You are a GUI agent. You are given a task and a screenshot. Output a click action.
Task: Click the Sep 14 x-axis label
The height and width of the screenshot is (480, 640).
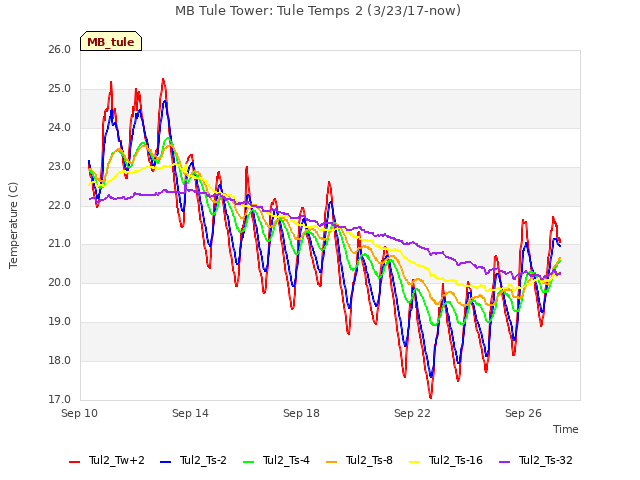[190, 413]
